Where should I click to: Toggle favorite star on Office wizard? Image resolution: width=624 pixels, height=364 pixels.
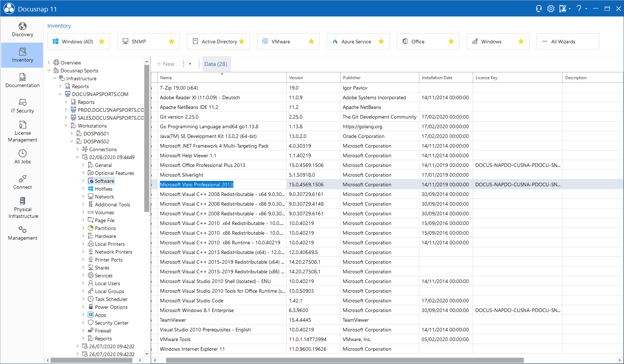451,42
